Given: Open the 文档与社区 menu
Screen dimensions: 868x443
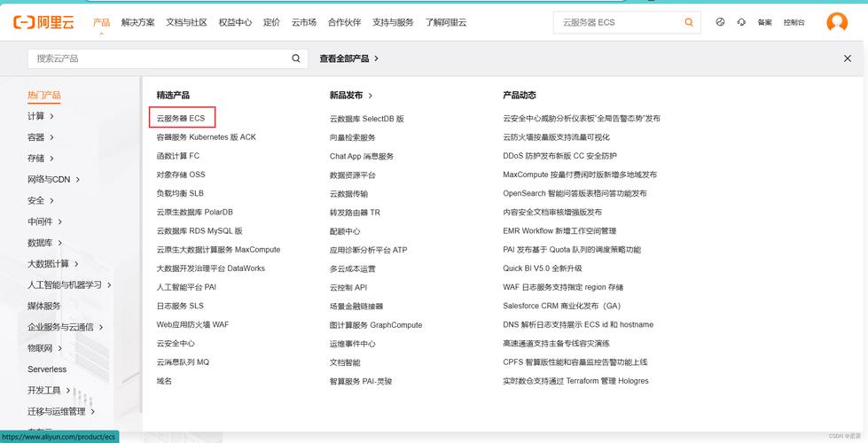Looking at the screenshot, I should 186,22.
